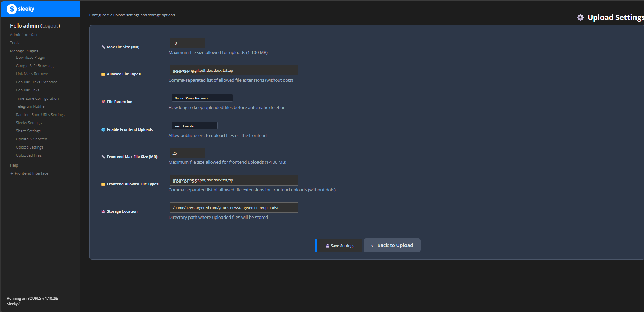Click the disk icon beside Storage Location
Image resolution: width=644 pixels, height=312 pixels.
103,211
